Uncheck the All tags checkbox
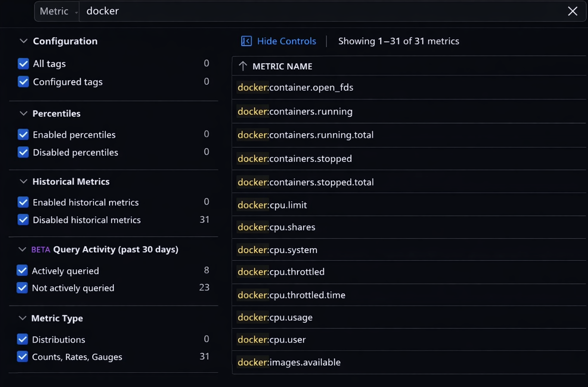The width and height of the screenshot is (588, 387). tap(23, 64)
